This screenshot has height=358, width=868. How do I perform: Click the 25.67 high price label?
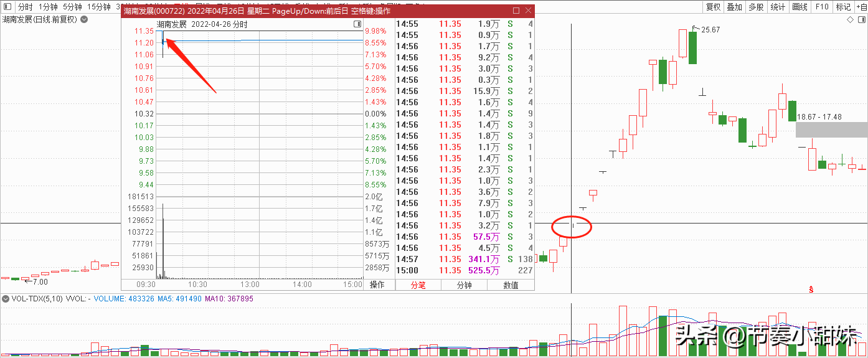point(710,30)
